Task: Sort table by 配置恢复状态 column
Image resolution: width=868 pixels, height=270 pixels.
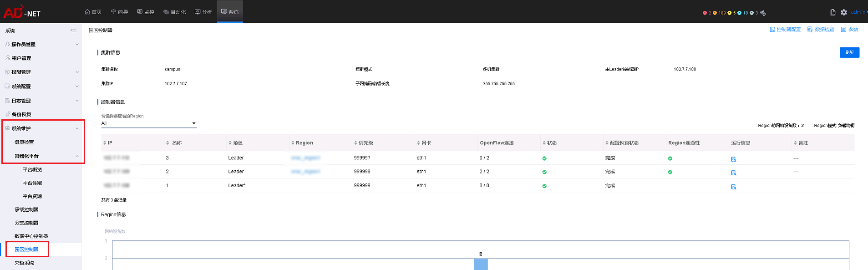Action: [607, 143]
